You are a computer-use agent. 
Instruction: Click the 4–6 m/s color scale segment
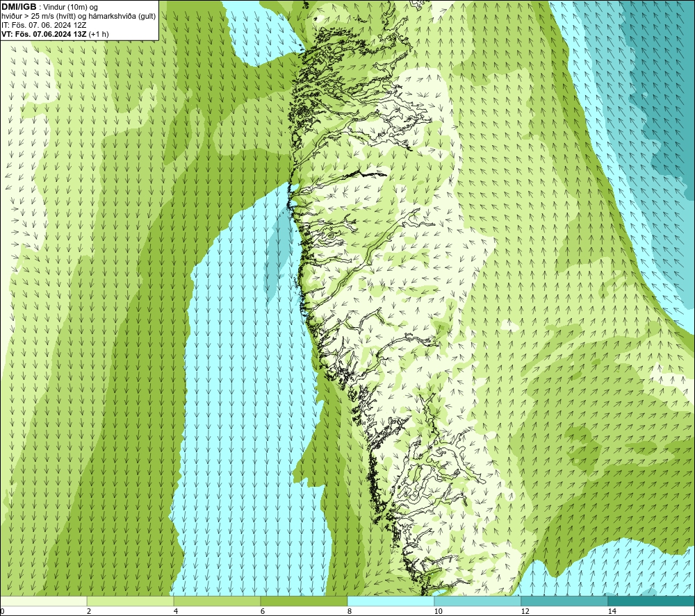217,601
